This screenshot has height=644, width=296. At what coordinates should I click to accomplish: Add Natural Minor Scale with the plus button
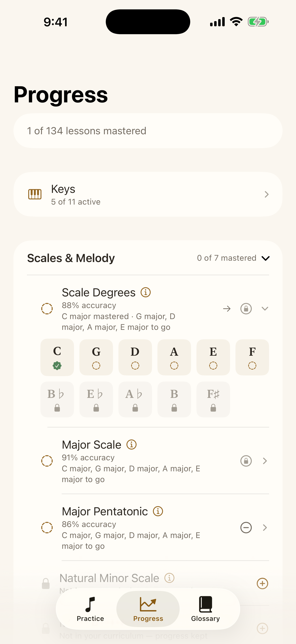262,584
